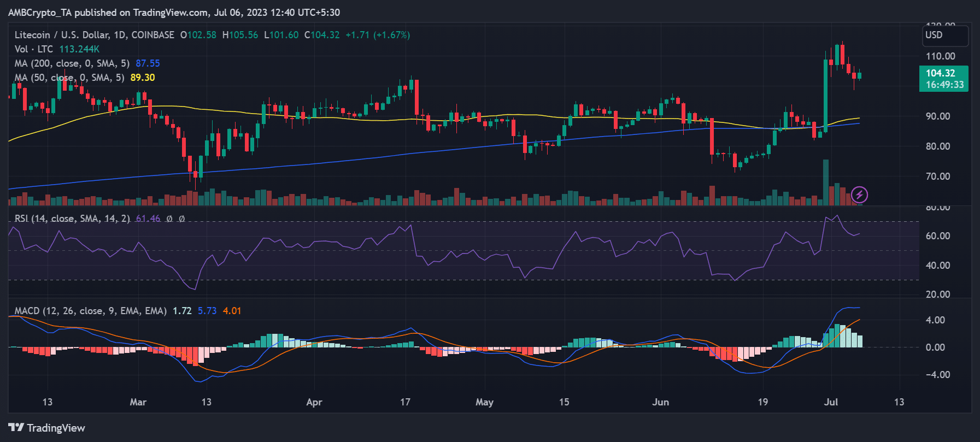
Task: Click the MACD signal value 4.01
Action: coord(232,311)
